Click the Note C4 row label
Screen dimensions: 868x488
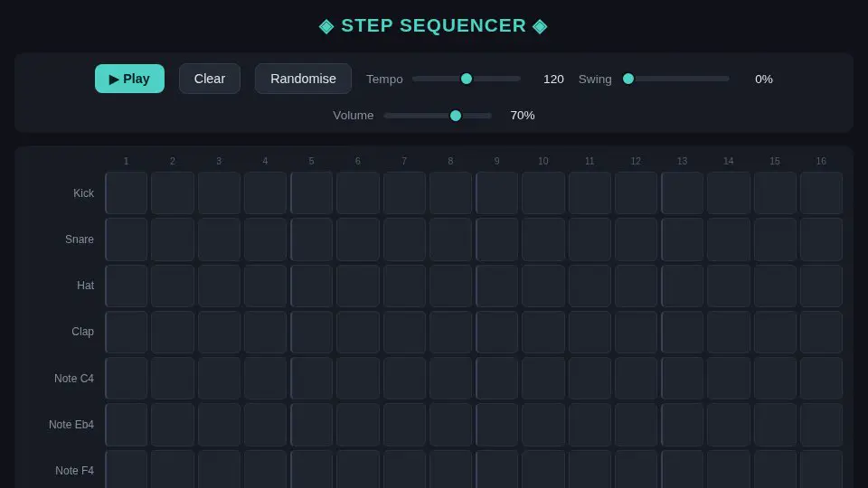73,379
